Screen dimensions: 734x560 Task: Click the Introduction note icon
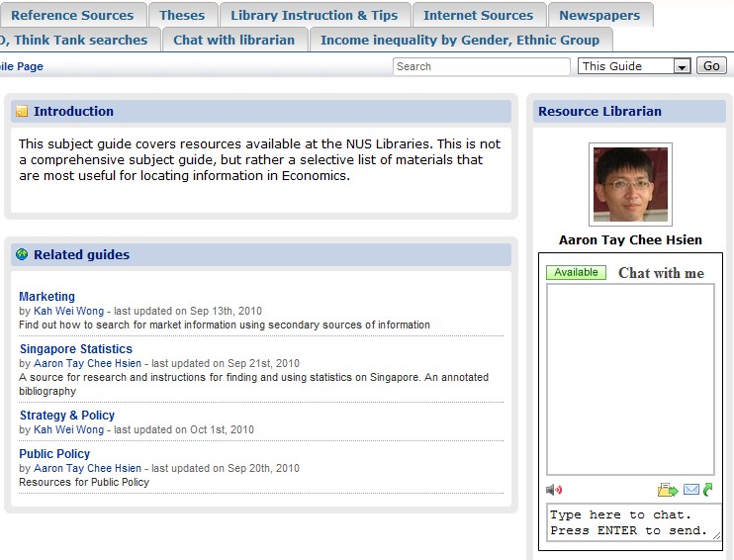click(22, 112)
